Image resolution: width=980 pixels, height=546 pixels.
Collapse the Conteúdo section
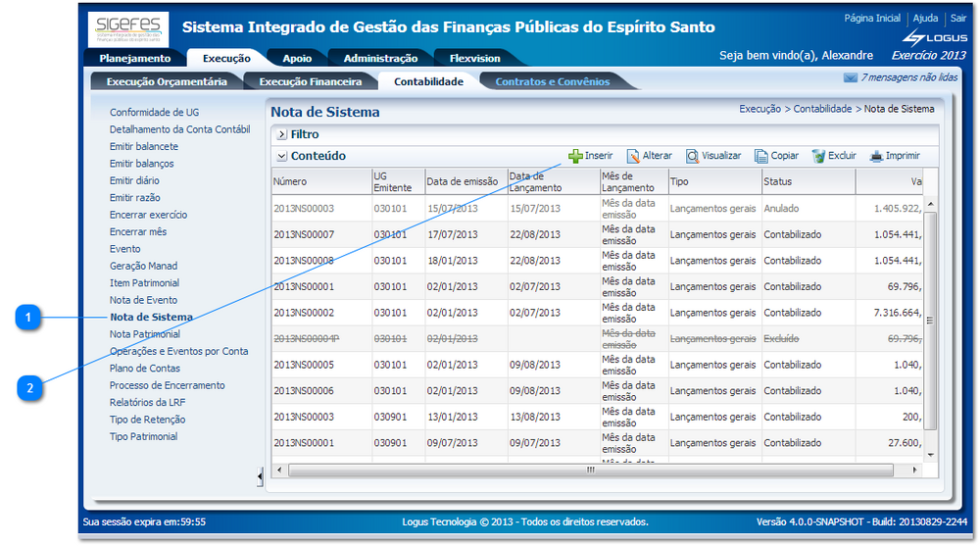click(x=281, y=156)
